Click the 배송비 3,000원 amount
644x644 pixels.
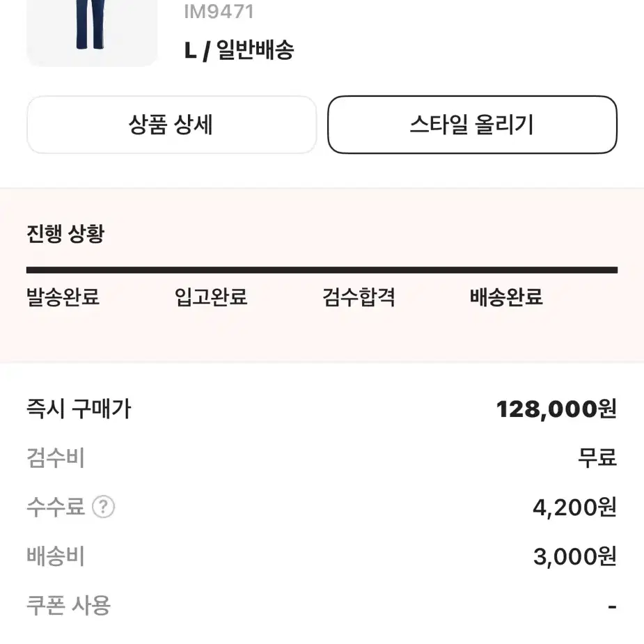[575, 556]
